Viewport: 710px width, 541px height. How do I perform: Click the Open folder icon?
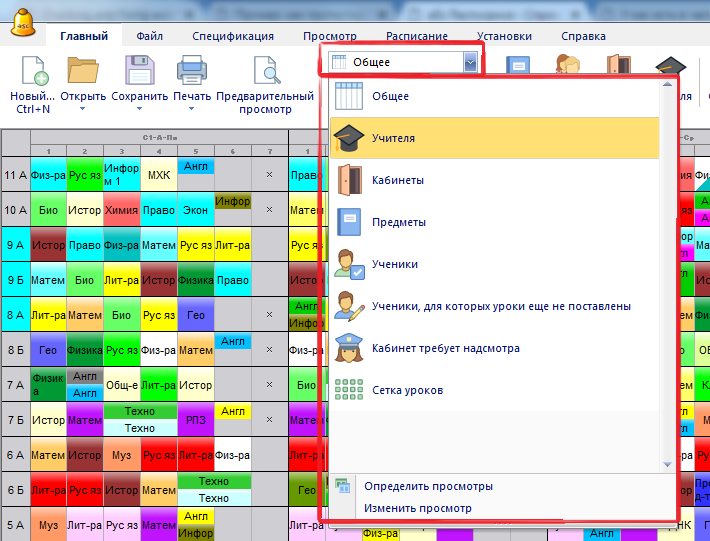(x=83, y=71)
